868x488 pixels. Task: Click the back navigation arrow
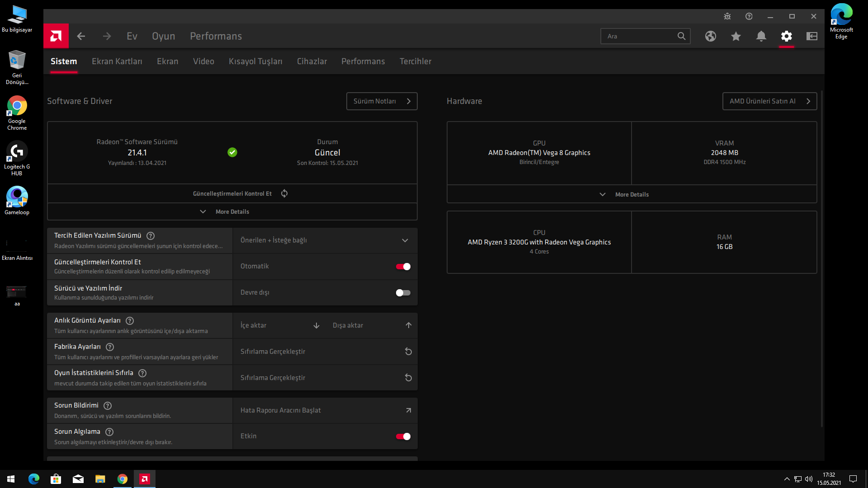[x=81, y=36]
